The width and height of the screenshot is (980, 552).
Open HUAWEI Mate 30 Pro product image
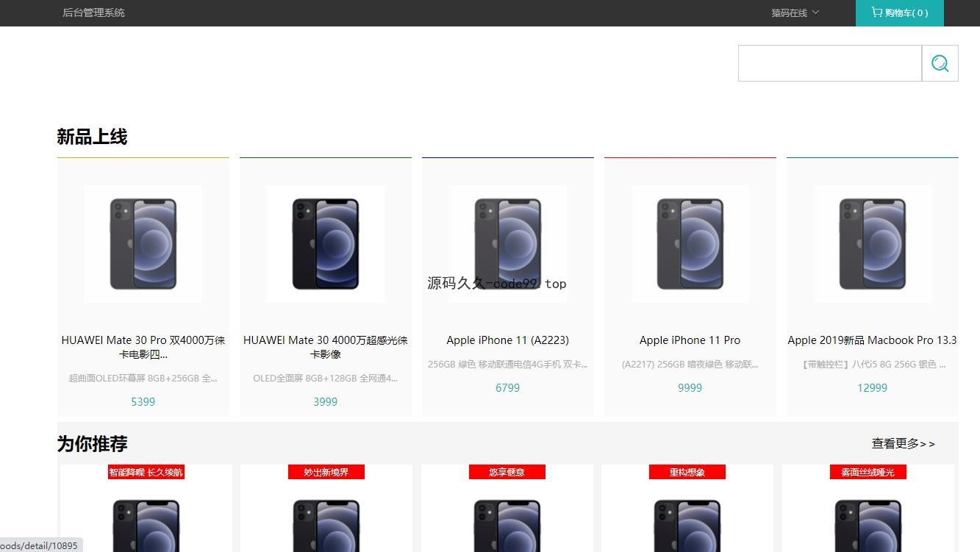tap(143, 243)
